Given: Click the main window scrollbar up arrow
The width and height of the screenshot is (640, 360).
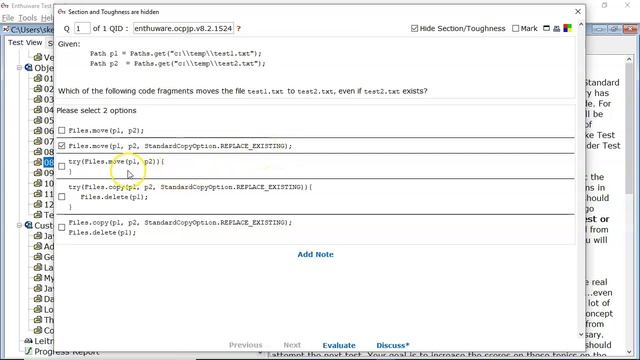Looking at the screenshot, I should pos(629,60).
